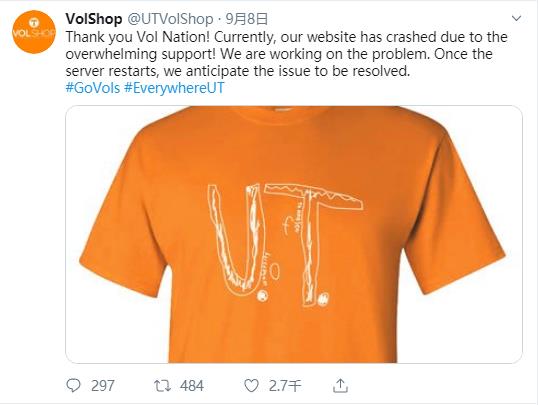
Task: Retweet using the arrows icon
Action: [162, 386]
